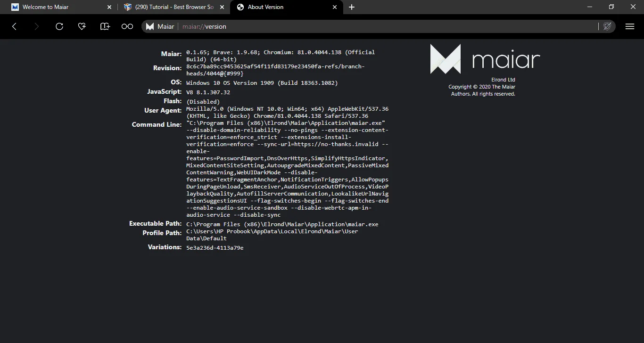Close the About Version tab
The height and width of the screenshot is (343, 644).
pos(335,7)
